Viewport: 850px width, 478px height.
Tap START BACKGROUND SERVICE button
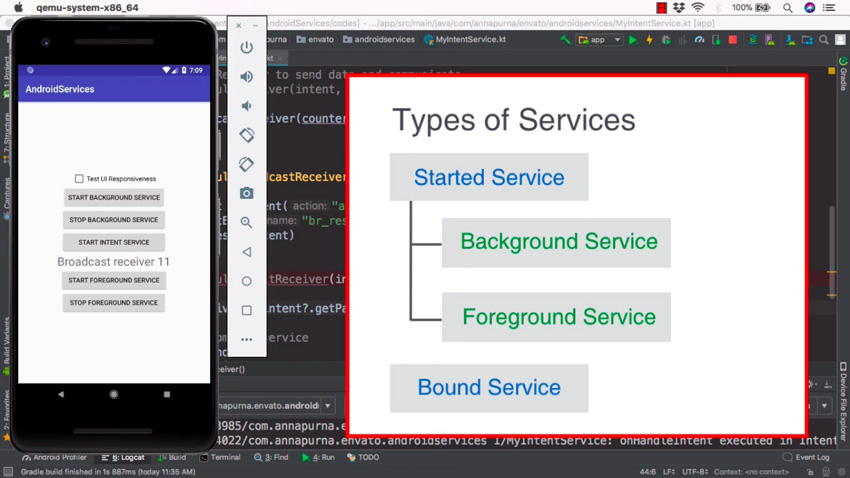click(114, 198)
